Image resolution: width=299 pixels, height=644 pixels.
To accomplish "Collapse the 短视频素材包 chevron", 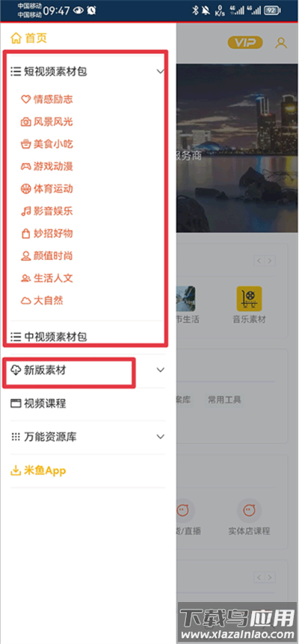I will (161, 72).
